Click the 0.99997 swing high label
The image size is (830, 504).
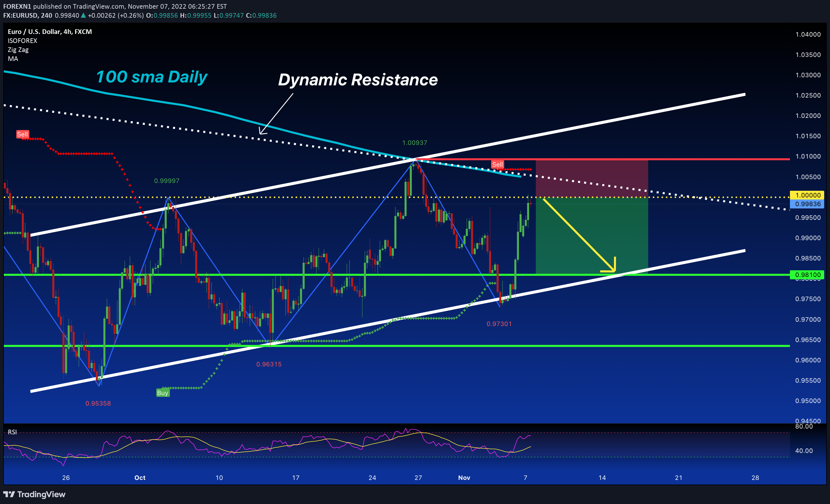pos(167,181)
